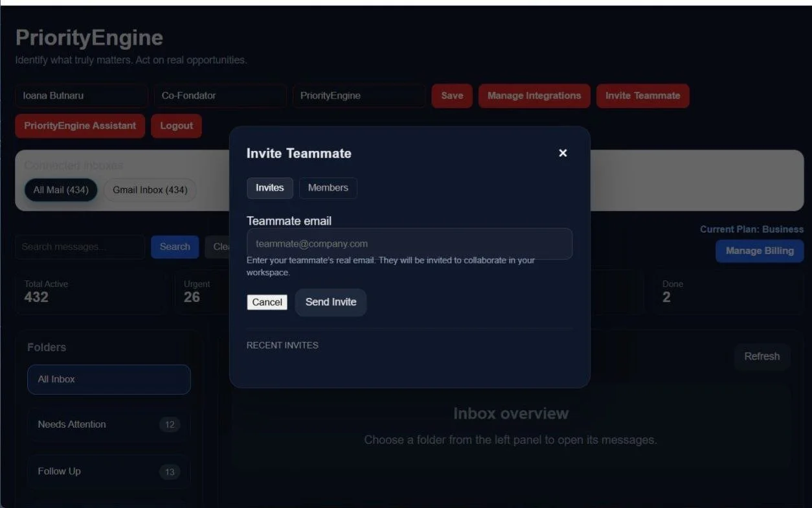
Task: Edit the Ioana Butnaru name field
Action: point(81,95)
